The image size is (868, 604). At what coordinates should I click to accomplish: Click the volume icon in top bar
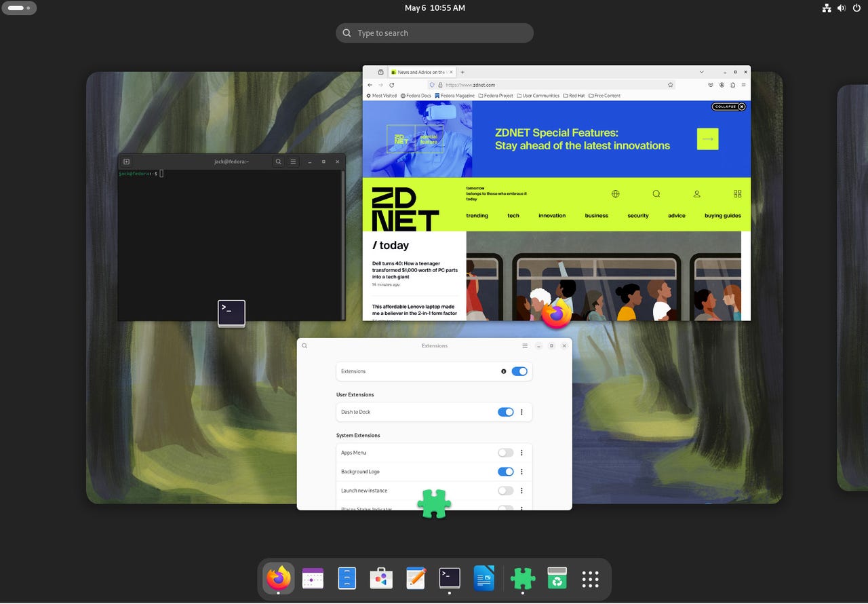pyautogui.click(x=842, y=8)
